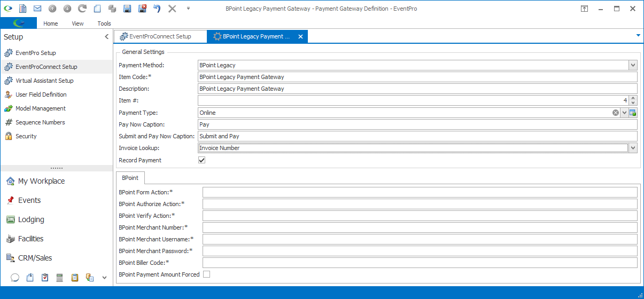644x299 pixels.
Task: Open the Tools ribbon tab
Action: pos(104,23)
